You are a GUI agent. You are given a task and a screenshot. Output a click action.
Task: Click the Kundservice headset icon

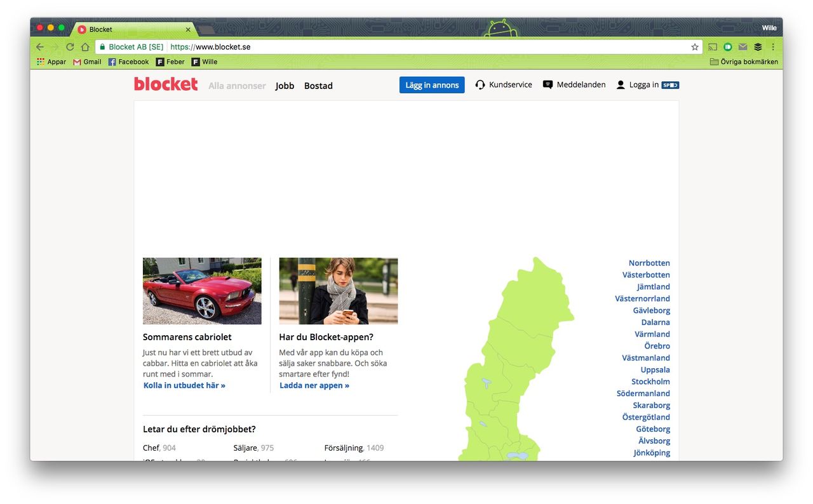(480, 84)
